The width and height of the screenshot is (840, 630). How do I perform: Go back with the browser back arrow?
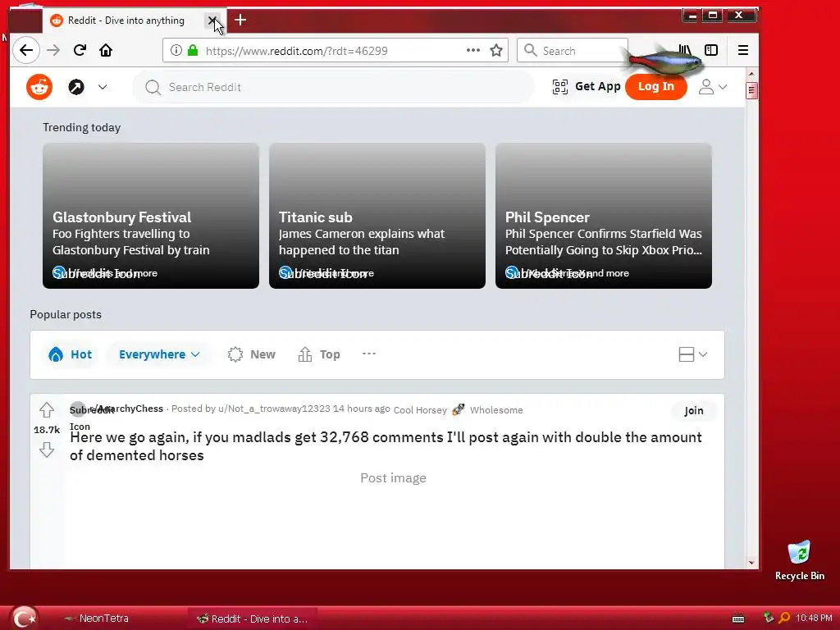[x=25, y=50]
